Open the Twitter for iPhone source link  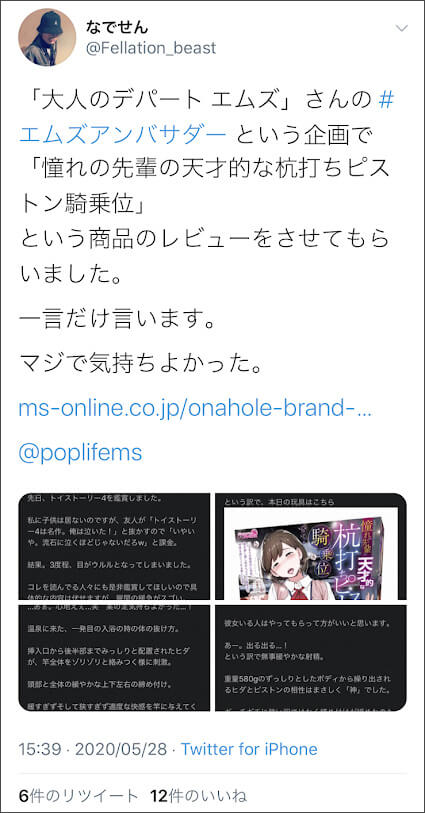249,749
